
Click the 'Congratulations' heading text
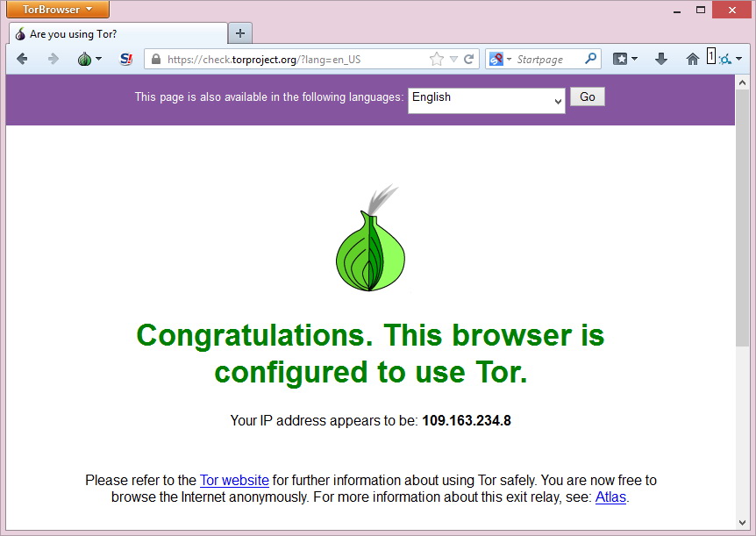pyautogui.click(x=370, y=354)
